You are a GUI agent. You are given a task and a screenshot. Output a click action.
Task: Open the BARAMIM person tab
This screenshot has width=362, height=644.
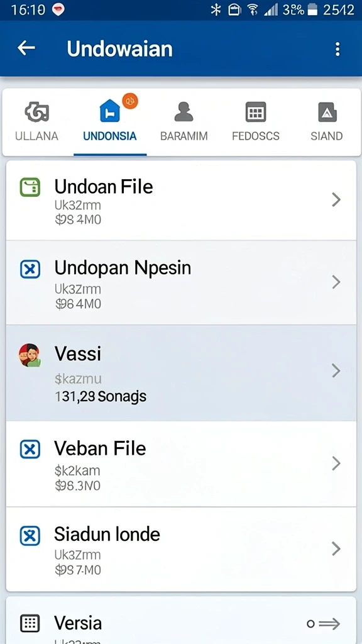coord(184,112)
